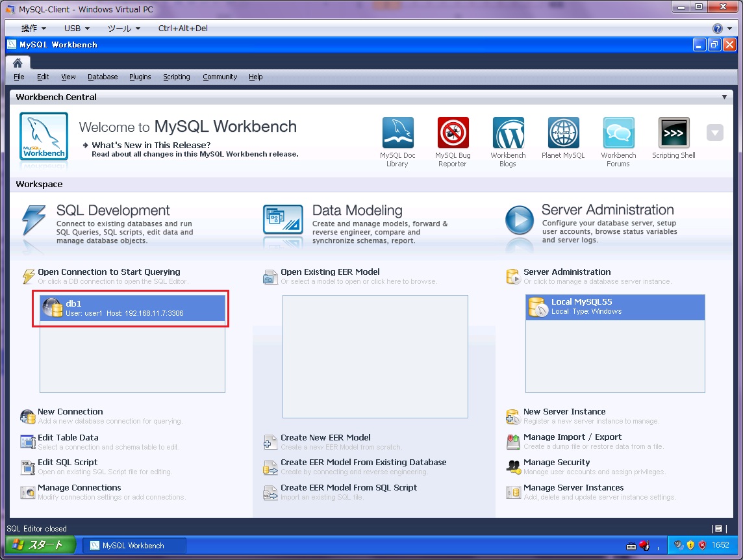Click the スタート Start button
This screenshot has height=560, width=743.
pos(40,545)
